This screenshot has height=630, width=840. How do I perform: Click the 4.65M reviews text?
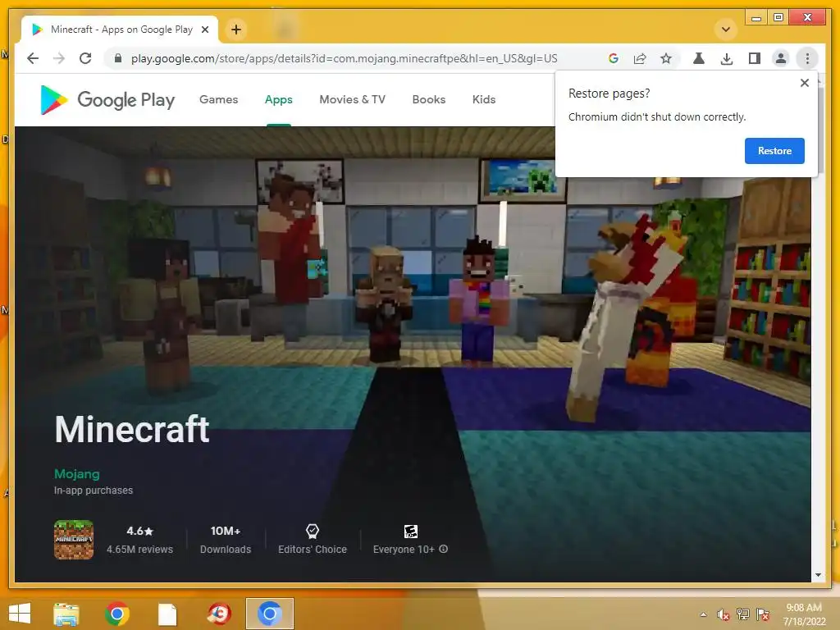click(x=139, y=549)
